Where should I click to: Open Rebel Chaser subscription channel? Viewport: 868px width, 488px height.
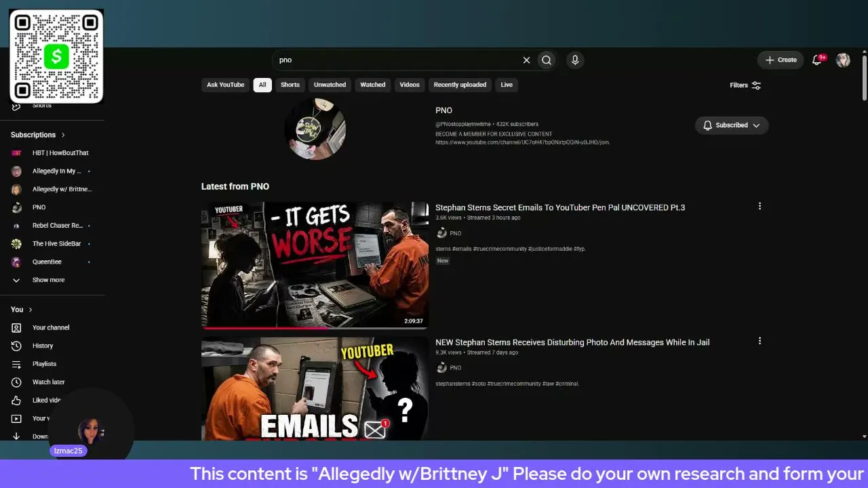pyautogui.click(x=52, y=225)
